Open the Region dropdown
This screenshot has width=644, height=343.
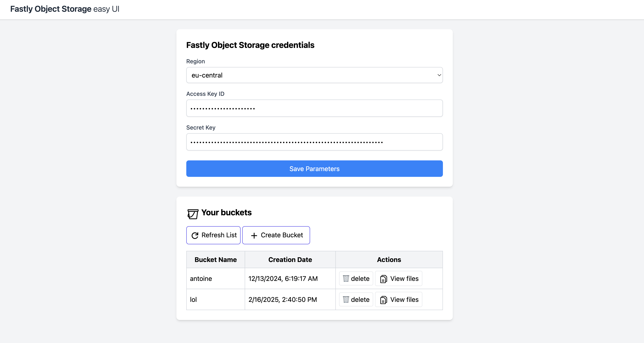coord(314,75)
